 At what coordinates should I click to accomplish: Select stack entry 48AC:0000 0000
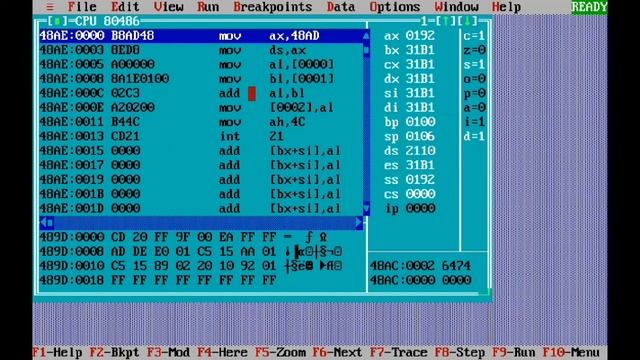pos(420,280)
